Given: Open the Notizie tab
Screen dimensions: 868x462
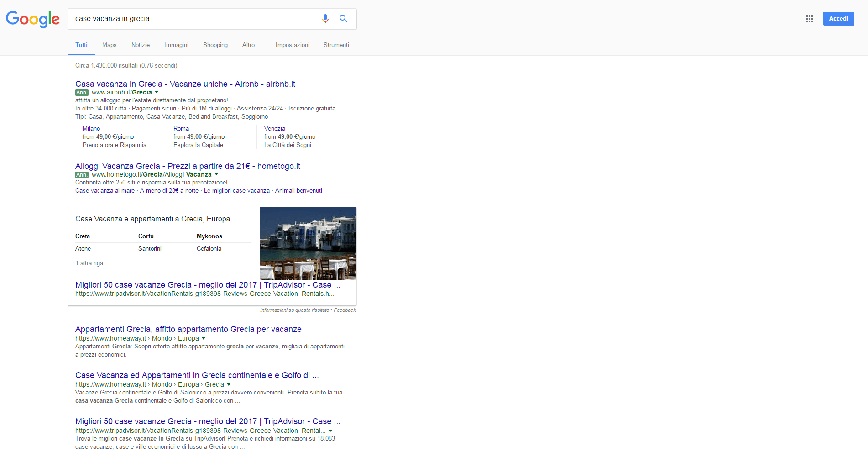Looking at the screenshot, I should (141, 45).
